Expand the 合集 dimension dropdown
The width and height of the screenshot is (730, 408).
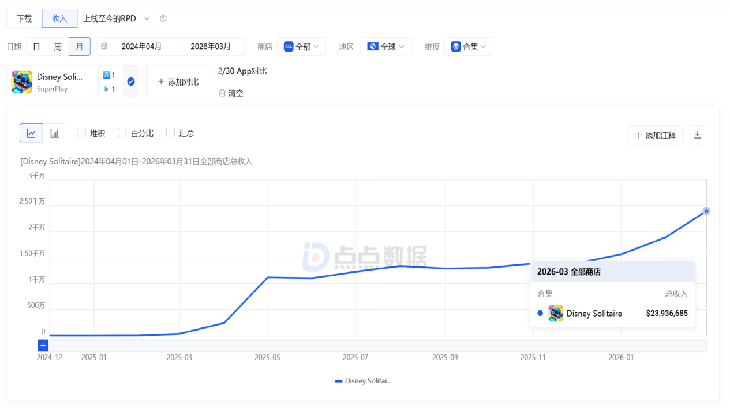[469, 46]
